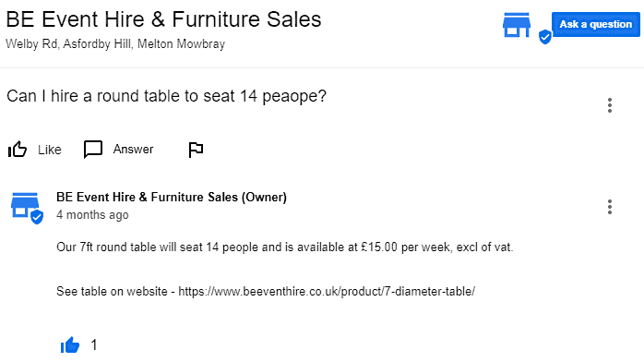Viewport: 644px width, 362px height.
Task: Click the verified shield badge in header
Action: pos(545,37)
